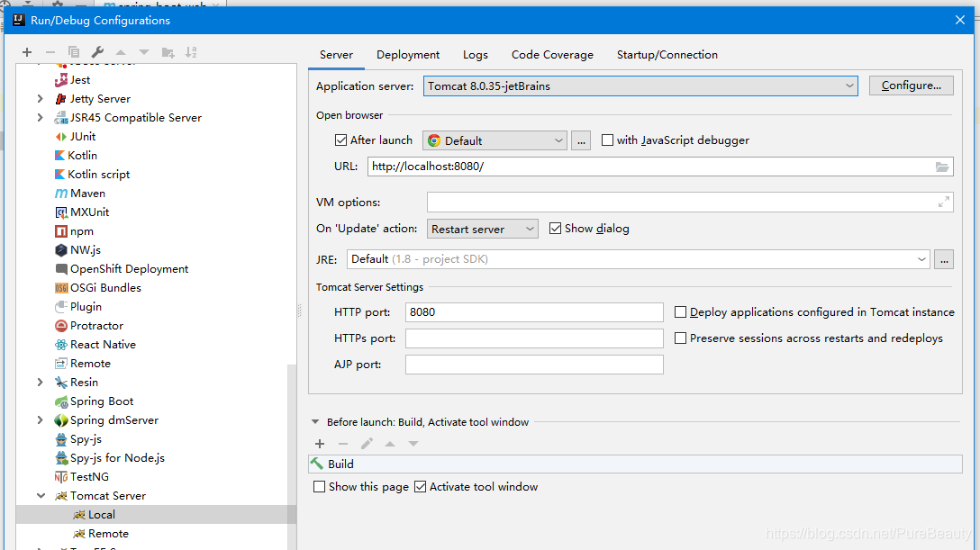Select the OpenShift Deployment tree item
Screen dimensions: 980x550
pyautogui.click(x=129, y=269)
